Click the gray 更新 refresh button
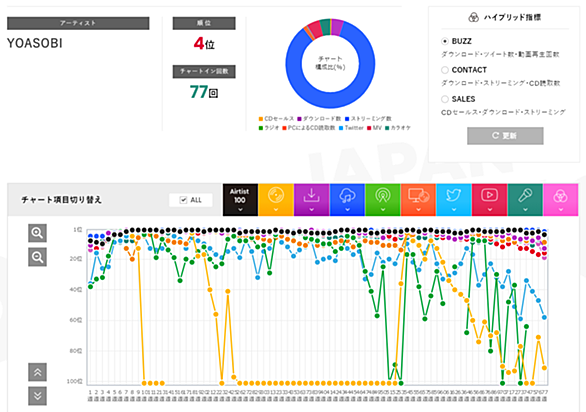The width and height of the screenshot is (586, 412). [x=505, y=136]
